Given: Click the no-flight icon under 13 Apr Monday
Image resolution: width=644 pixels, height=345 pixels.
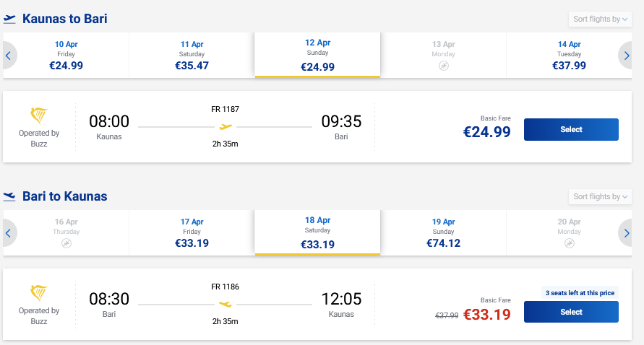Looking at the screenshot, I should click(443, 66).
